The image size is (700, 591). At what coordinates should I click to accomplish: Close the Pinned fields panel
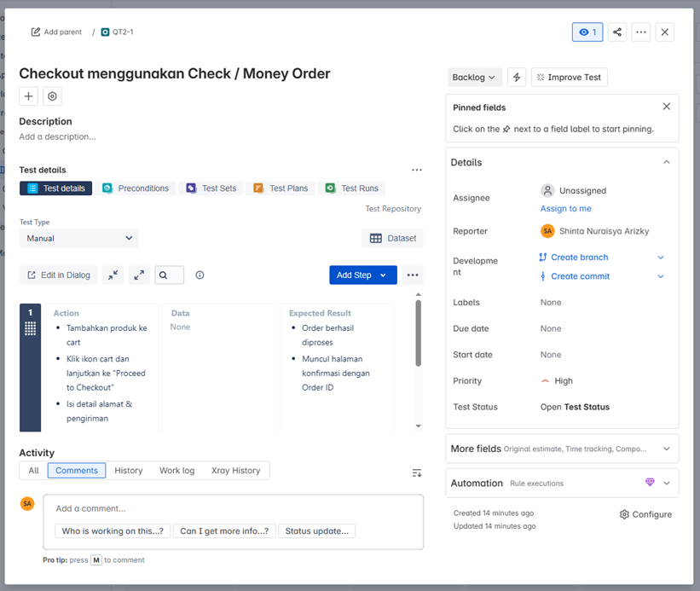pyautogui.click(x=666, y=107)
